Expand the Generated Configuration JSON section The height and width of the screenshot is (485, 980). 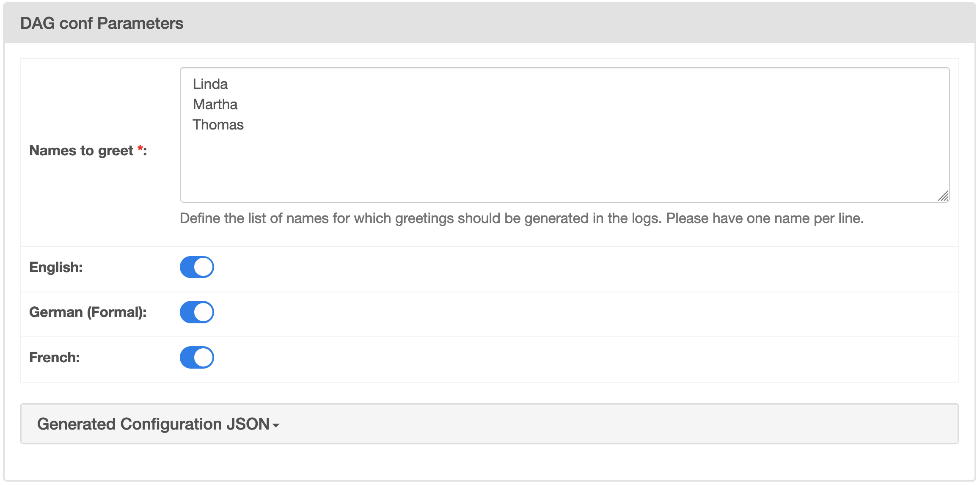(153, 424)
